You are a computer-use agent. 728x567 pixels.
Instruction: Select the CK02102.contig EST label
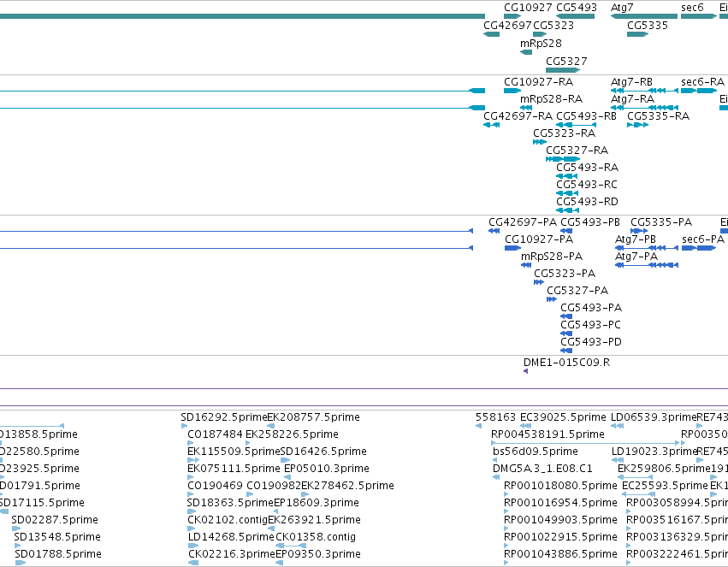click(x=228, y=521)
